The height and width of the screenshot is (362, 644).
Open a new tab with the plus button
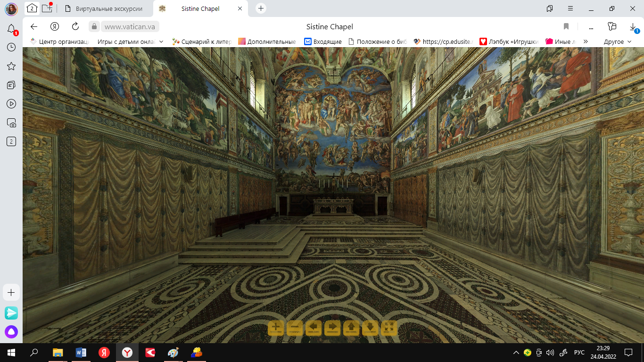pos(261,8)
